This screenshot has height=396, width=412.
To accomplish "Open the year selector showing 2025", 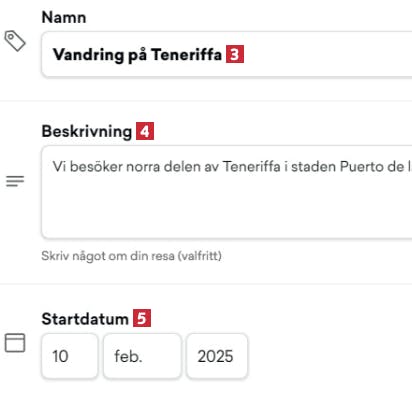I will click(x=217, y=356).
